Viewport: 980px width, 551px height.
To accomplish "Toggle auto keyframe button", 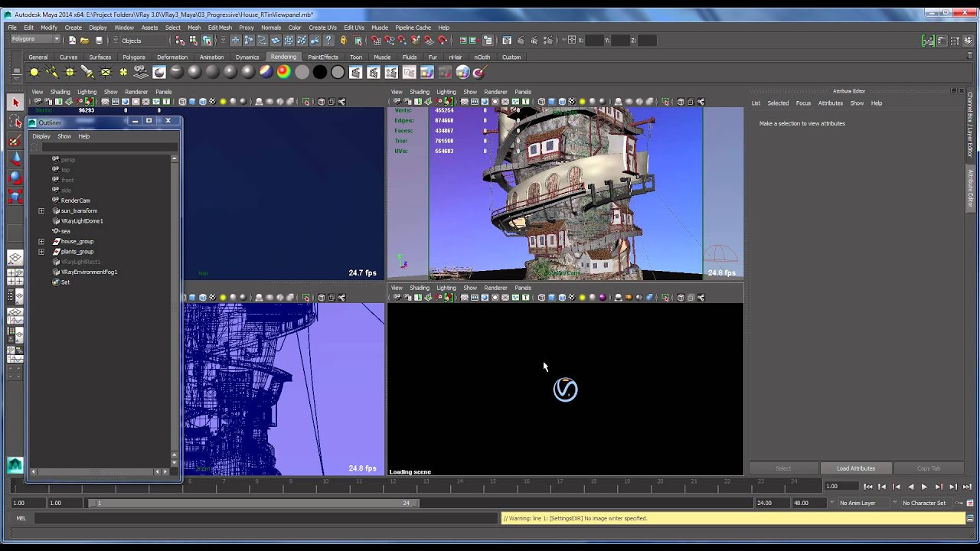I will (959, 503).
